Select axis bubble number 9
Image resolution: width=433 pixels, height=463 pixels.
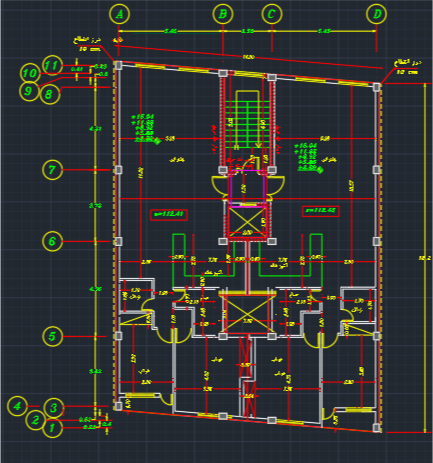tap(29, 91)
